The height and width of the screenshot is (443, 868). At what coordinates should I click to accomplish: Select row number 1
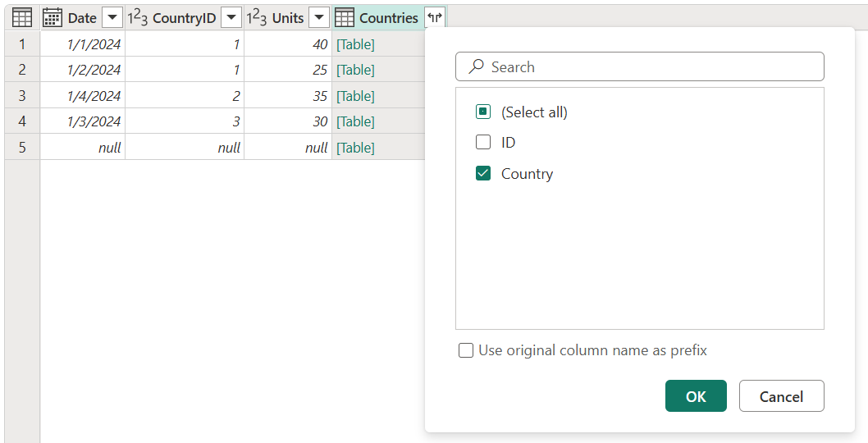tap(22, 43)
